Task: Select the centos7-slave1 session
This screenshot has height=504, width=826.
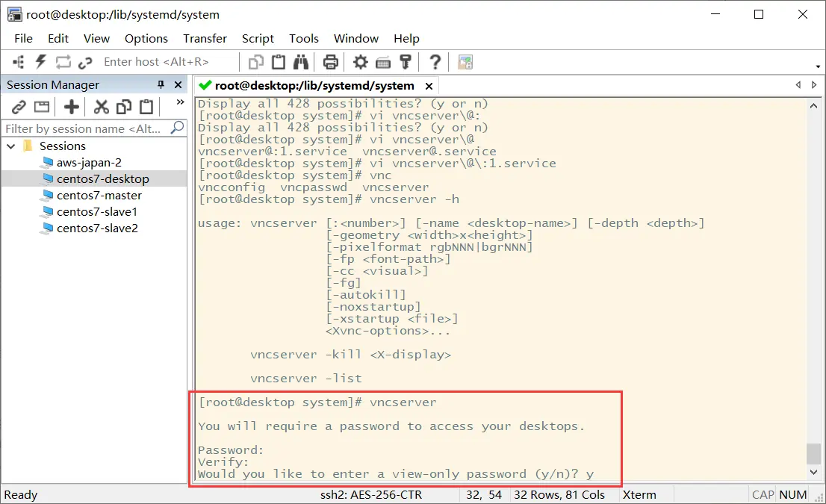Action: point(97,211)
